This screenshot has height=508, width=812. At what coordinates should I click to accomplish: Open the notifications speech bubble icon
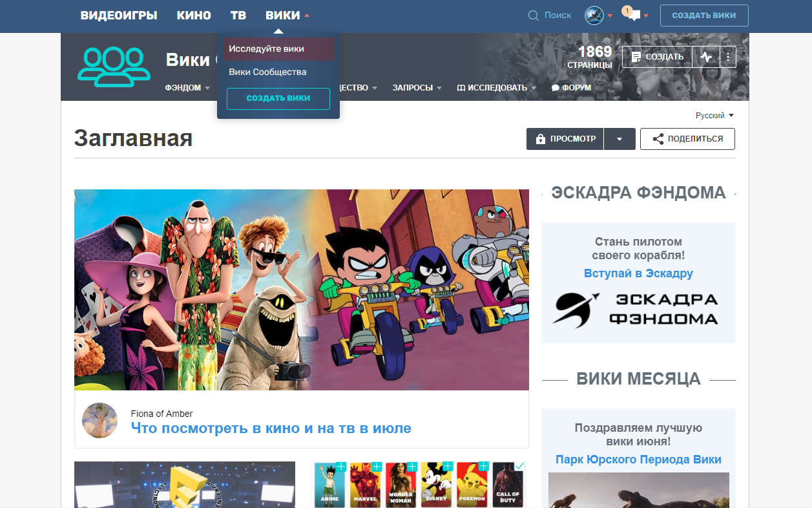point(633,16)
